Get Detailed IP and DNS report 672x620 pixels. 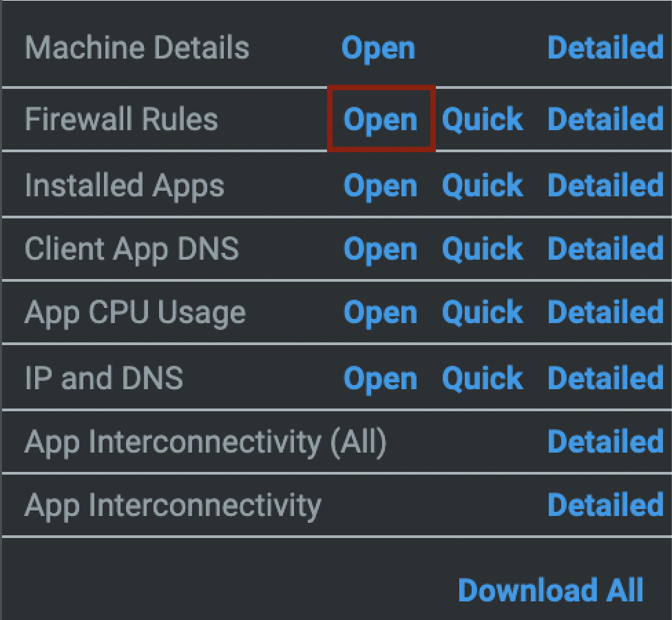(605, 378)
